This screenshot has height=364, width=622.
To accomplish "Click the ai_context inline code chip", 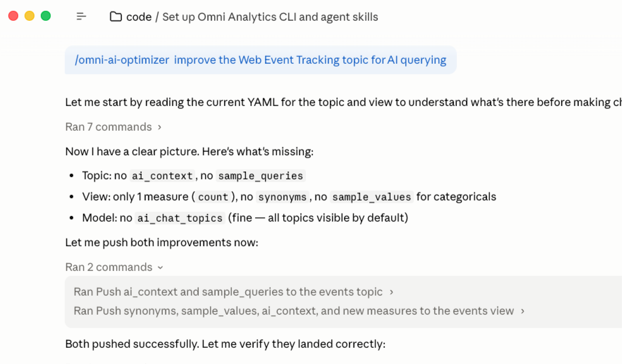I will tap(162, 176).
